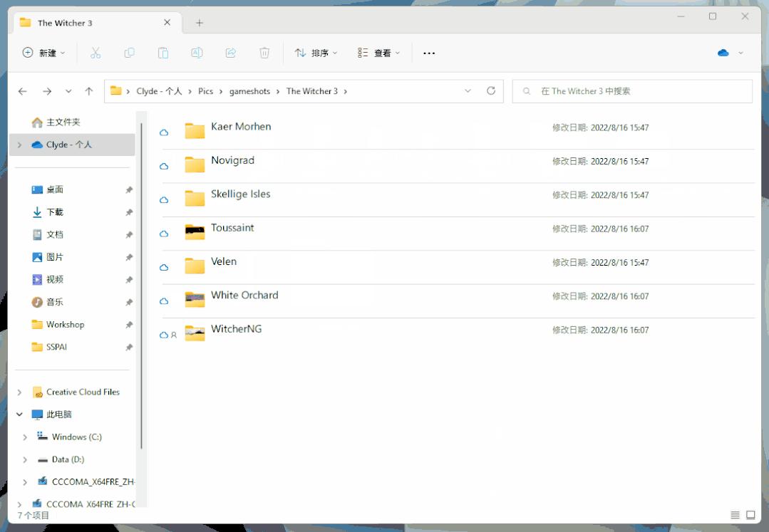Switch to large thumbnails view in status bar
Screen dimensions: 769x532
(x=750, y=515)
